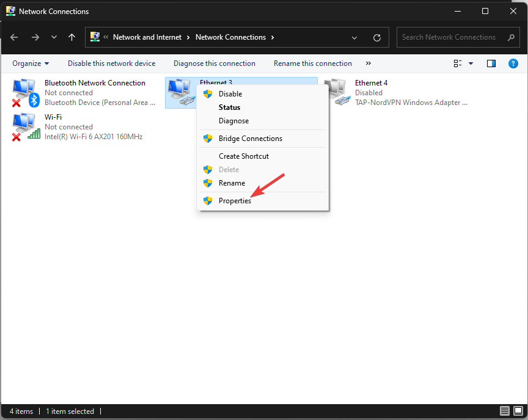Open the Help question mark icon

pyautogui.click(x=513, y=63)
